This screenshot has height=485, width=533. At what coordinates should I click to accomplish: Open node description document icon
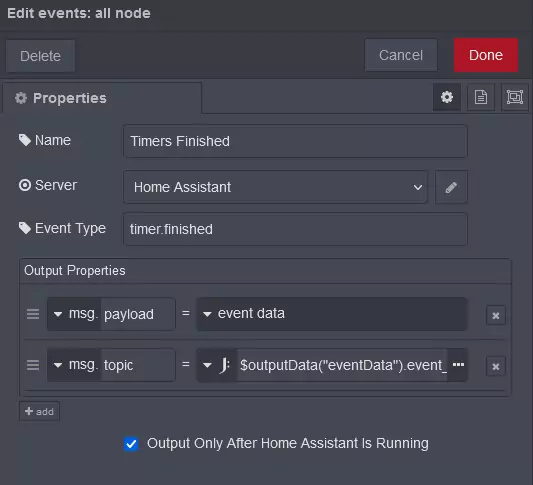(x=481, y=97)
